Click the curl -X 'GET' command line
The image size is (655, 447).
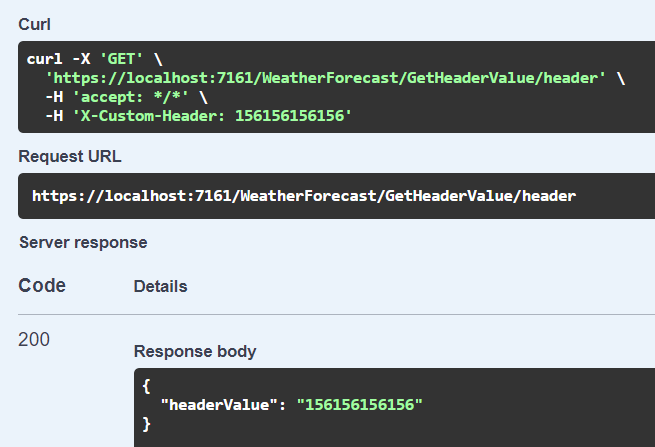click(90, 59)
